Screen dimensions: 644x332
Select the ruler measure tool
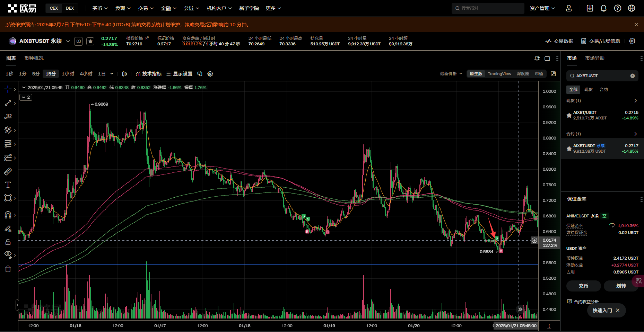coord(8,171)
